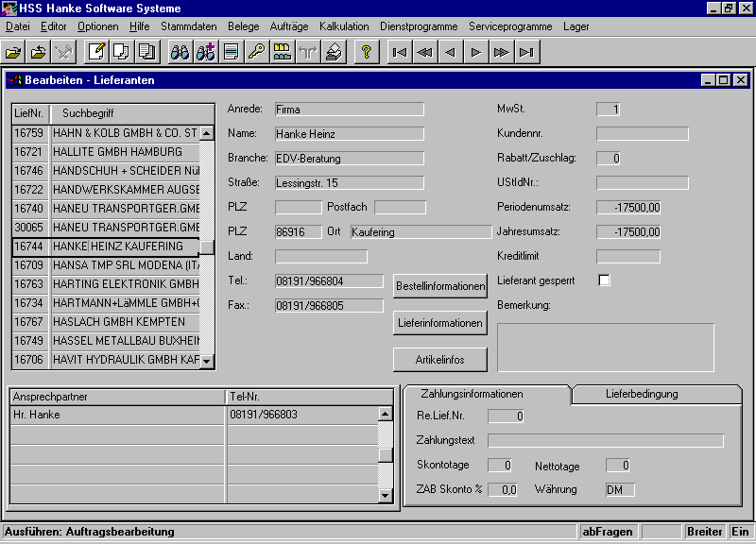
Task: Click the Artikelinfos button
Action: (x=440, y=359)
